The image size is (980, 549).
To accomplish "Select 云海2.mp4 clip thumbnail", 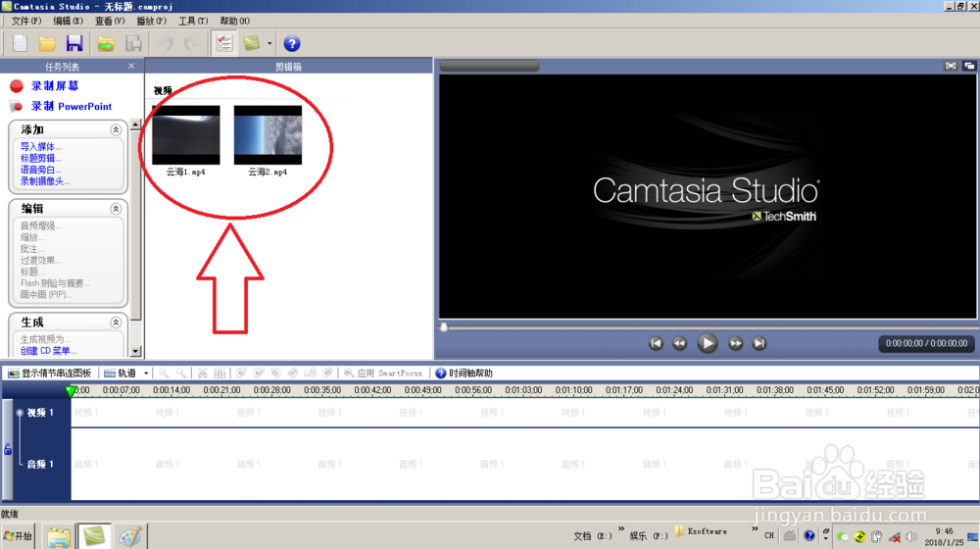I will (x=268, y=134).
